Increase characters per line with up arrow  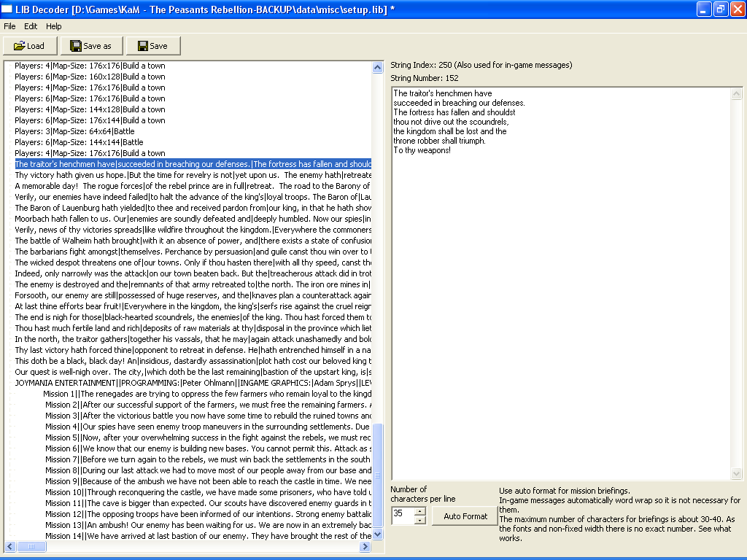419,512
